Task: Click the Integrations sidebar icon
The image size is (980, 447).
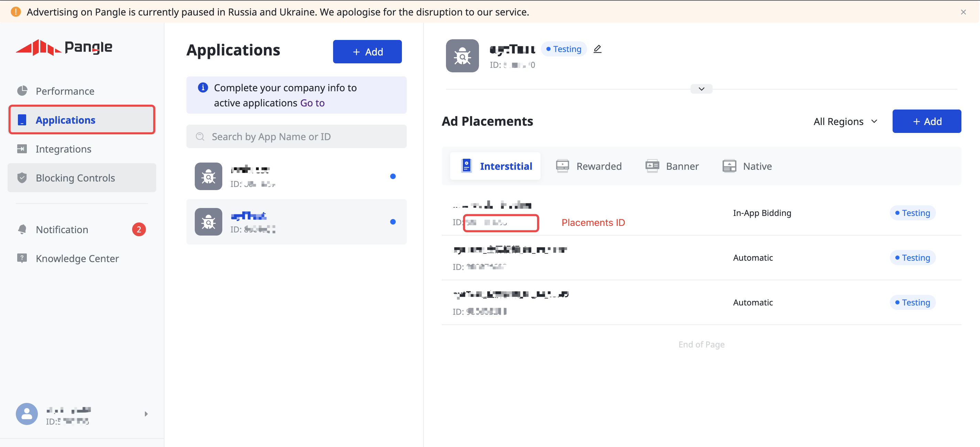Action: coord(22,149)
